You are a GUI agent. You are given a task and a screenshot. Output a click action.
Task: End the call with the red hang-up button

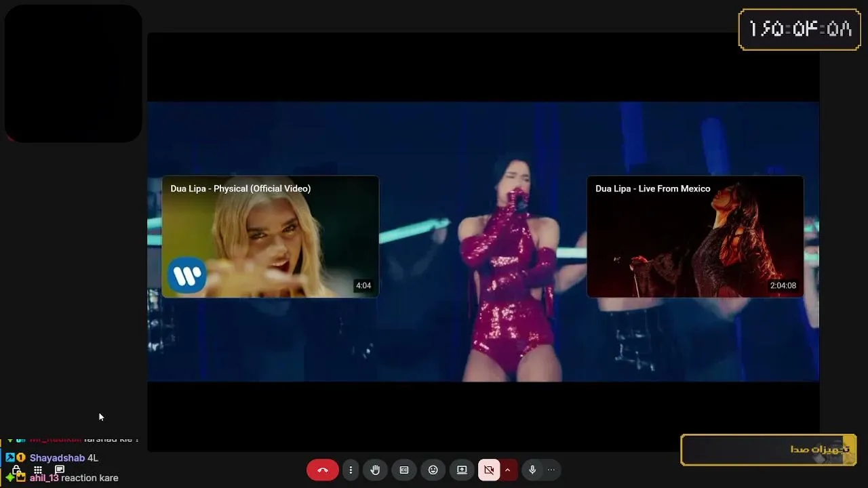322,470
